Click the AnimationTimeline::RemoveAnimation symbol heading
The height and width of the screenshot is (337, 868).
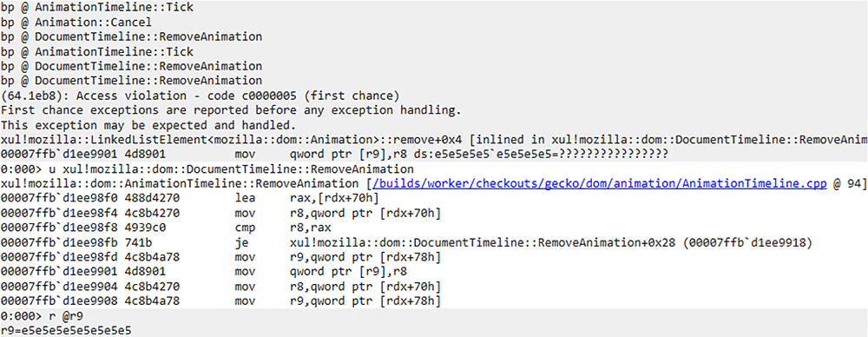tap(181, 183)
